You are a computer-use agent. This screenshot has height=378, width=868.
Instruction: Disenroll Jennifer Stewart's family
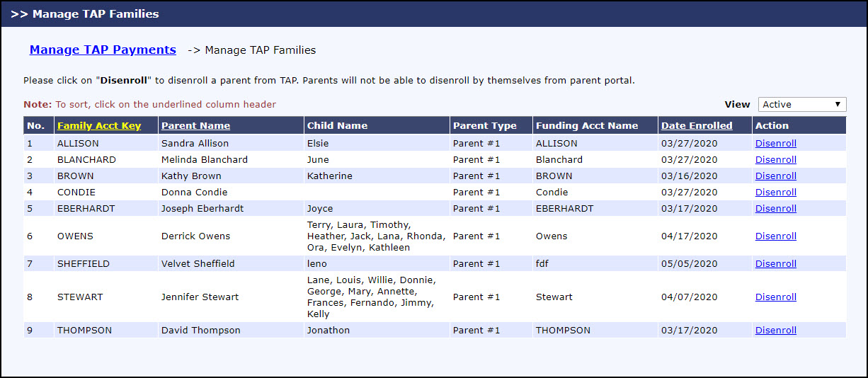775,297
